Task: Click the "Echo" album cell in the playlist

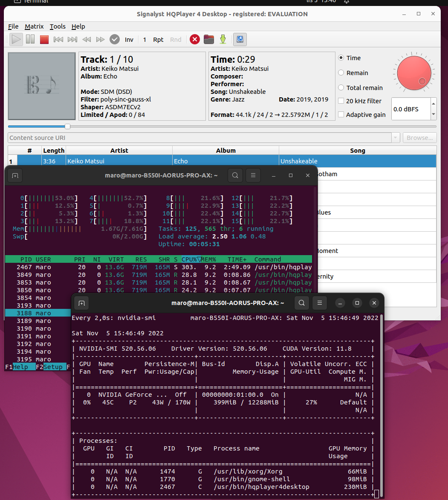Action: pos(226,161)
